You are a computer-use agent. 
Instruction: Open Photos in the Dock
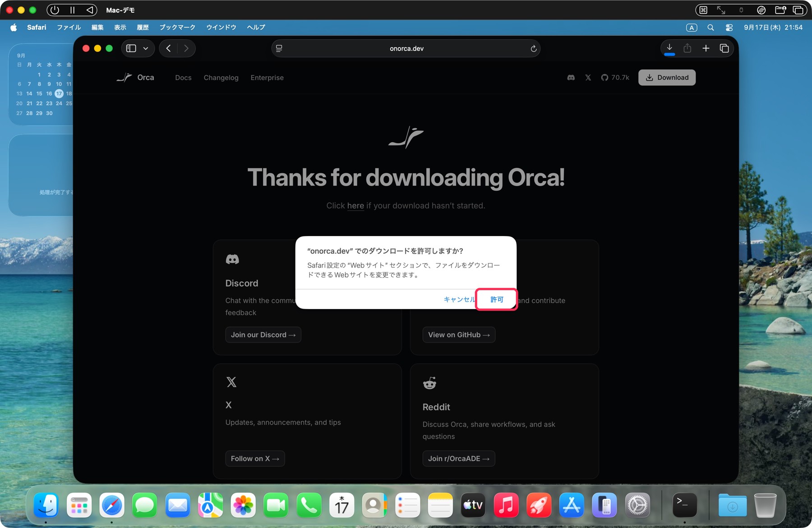point(243,505)
